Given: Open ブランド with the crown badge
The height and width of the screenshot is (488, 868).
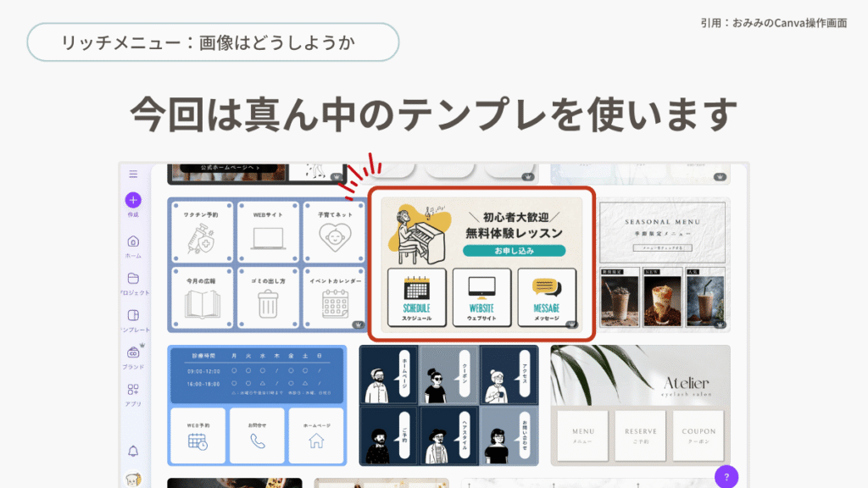Looking at the screenshot, I should 133,352.
